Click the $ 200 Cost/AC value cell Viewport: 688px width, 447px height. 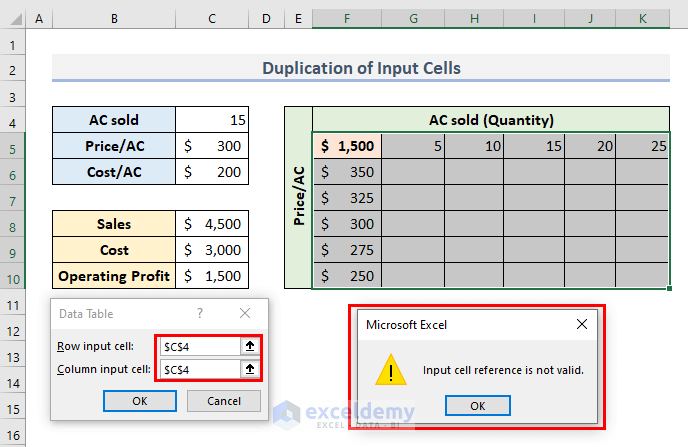click(212, 172)
